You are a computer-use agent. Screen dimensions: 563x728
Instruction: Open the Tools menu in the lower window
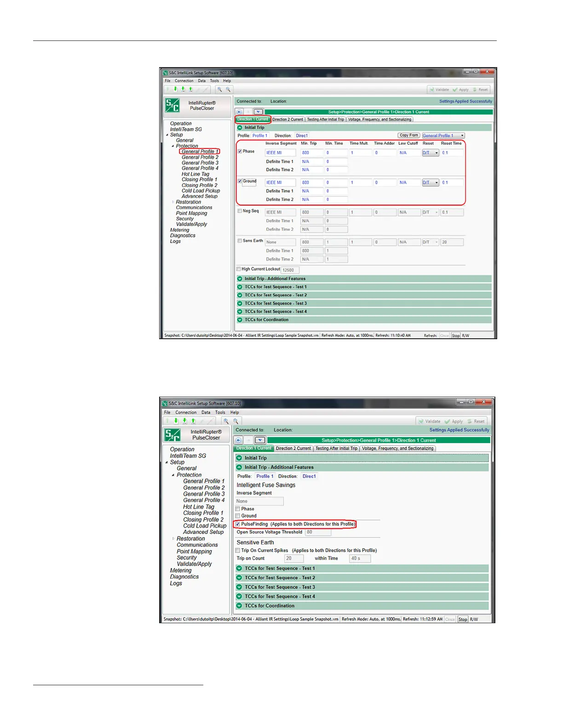220,412
